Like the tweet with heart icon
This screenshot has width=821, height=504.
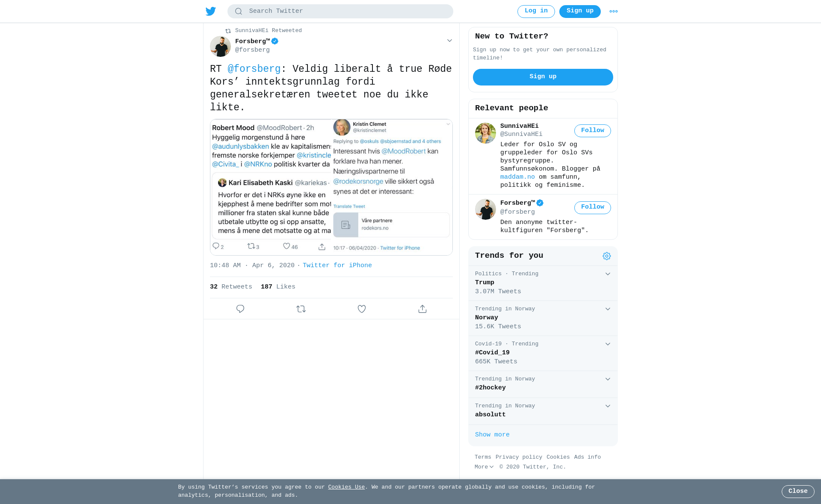pos(362,309)
